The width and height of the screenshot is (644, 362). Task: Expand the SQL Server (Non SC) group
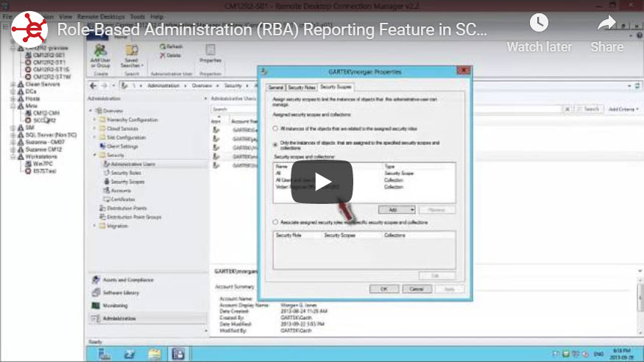coord(13,135)
